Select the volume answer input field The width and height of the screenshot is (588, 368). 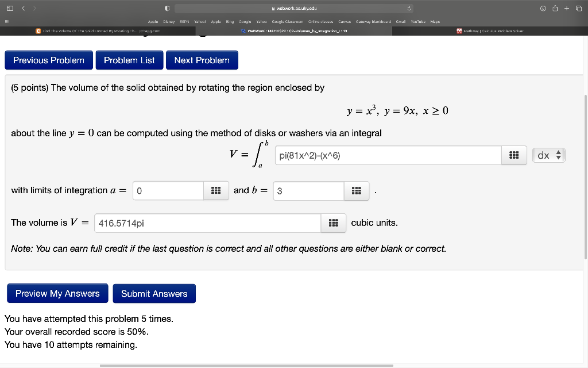tap(207, 223)
